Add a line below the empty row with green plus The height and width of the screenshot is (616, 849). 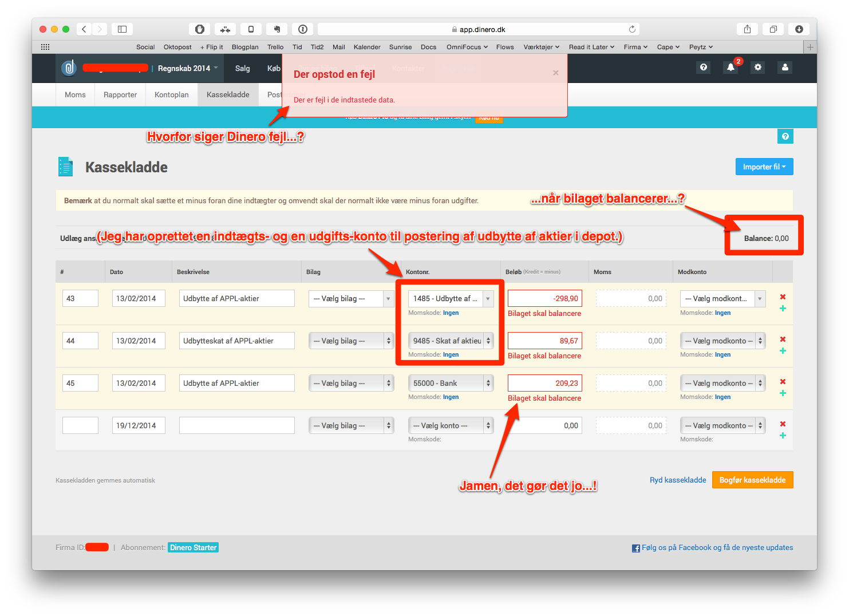click(783, 436)
